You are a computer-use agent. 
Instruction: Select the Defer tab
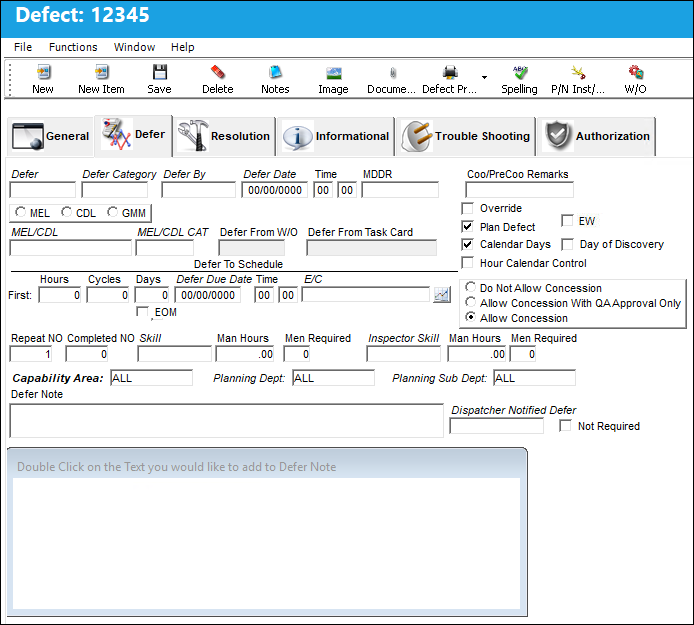point(133,135)
